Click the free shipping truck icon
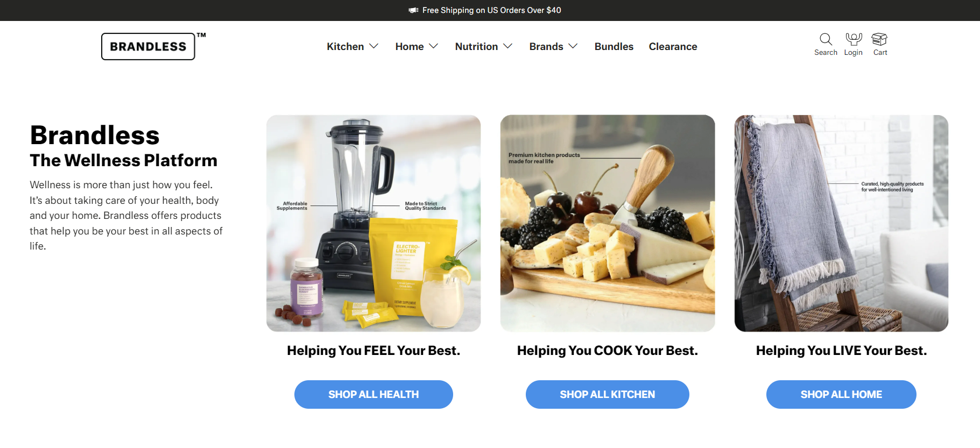The image size is (980, 448). 413,10
